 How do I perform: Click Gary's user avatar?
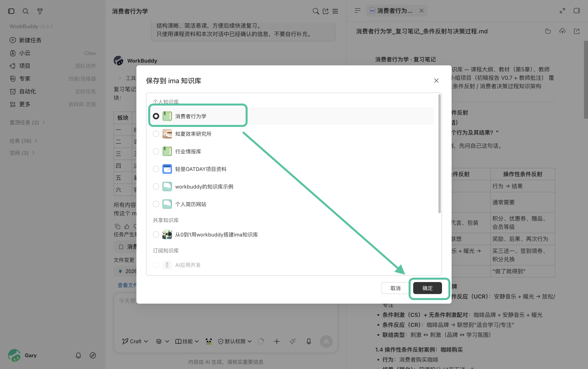[x=14, y=355]
